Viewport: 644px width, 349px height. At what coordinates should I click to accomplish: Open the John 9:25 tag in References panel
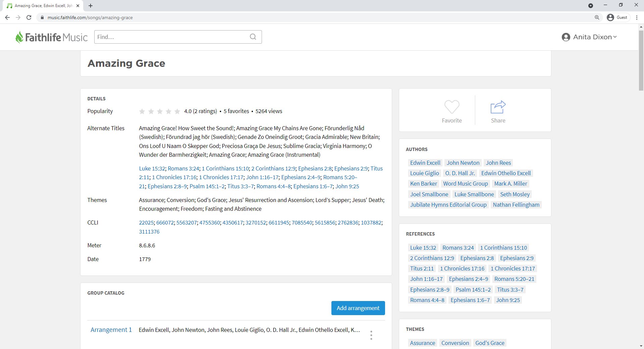508,300
